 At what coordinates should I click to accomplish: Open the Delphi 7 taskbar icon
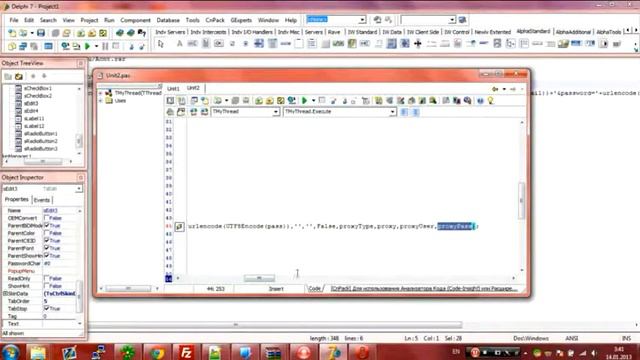click(x=333, y=352)
